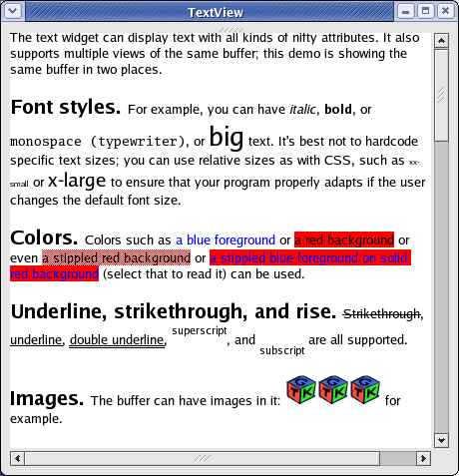459x476 pixels.
Task: Place cursor in the 'Strikethrough' word
Action: [x=382, y=313]
